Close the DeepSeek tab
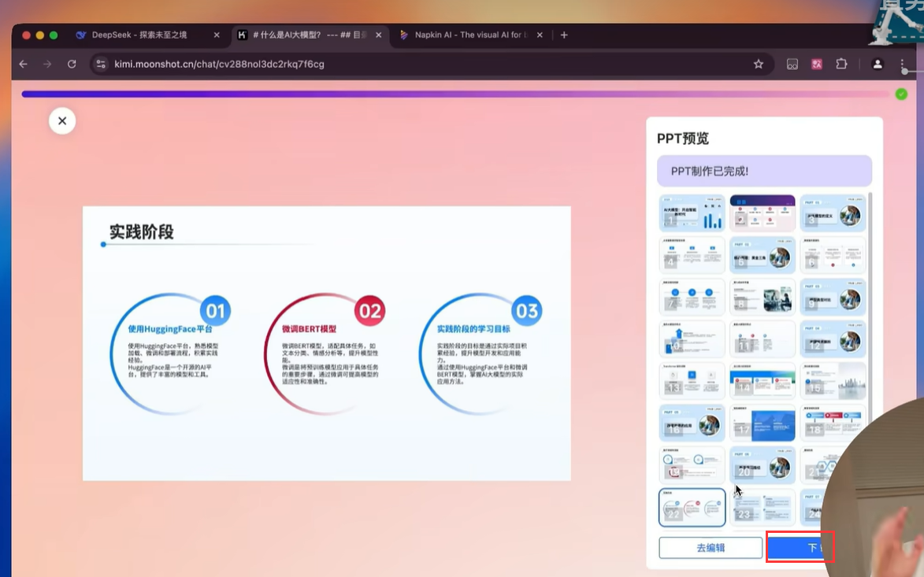The height and width of the screenshot is (577, 924). 217,35
